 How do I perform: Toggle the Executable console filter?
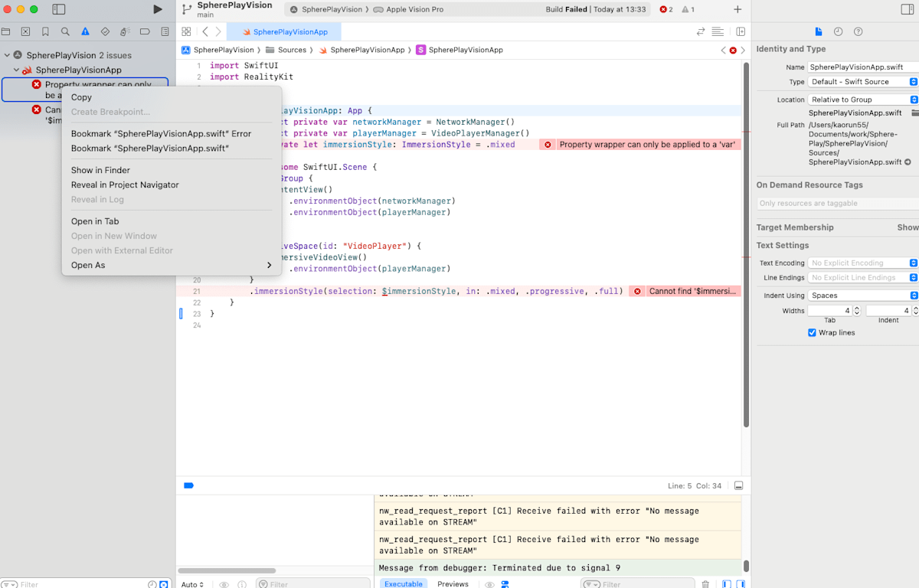pyautogui.click(x=404, y=583)
